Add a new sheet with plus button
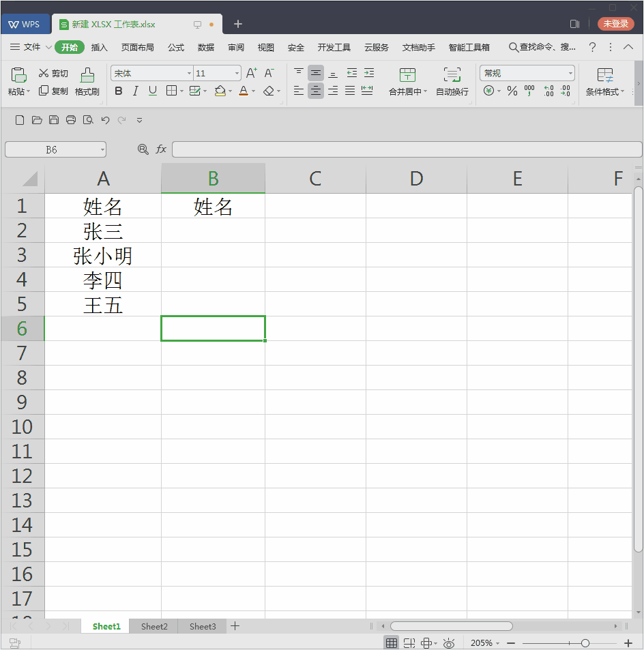Image resolution: width=644 pixels, height=650 pixels. (235, 626)
